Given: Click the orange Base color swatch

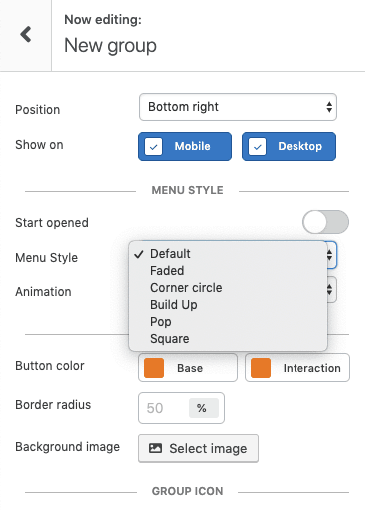Looking at the screenshot, I should point(154,368).
